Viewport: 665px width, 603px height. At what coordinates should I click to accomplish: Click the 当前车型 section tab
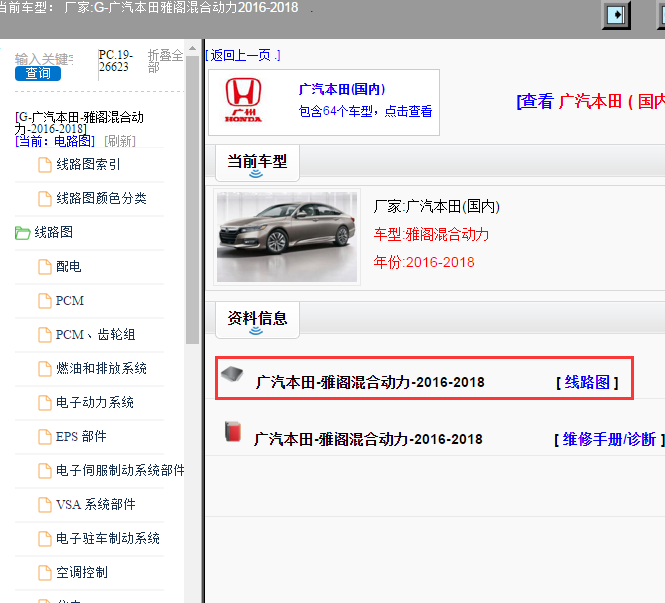coord(257,163)
